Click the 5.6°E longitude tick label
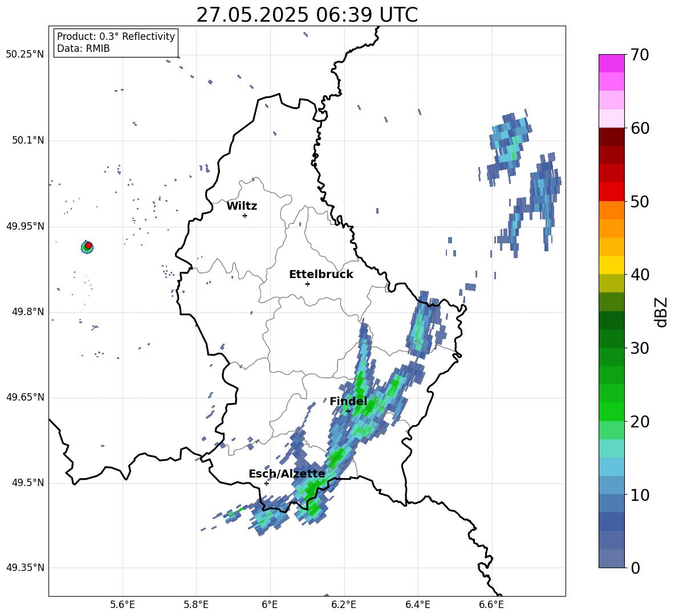Screen dimensions: 675x616 123,605
